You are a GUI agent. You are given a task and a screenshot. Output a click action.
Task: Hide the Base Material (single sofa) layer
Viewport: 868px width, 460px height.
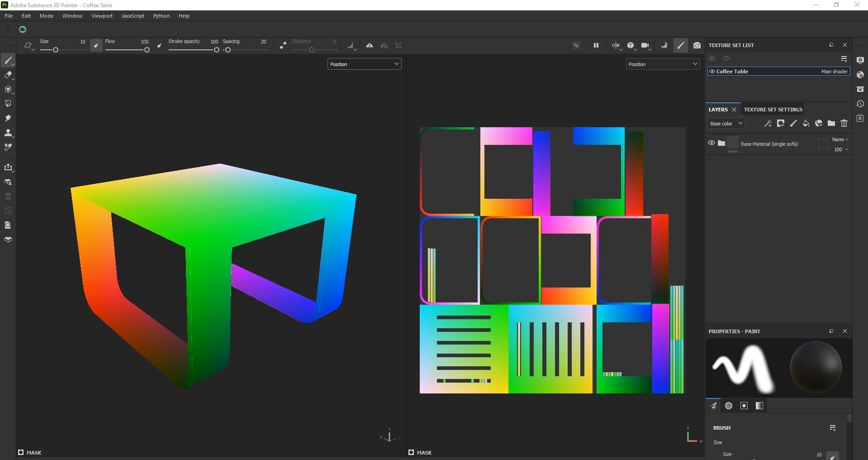pyautogui.click(x=711, y=143)
